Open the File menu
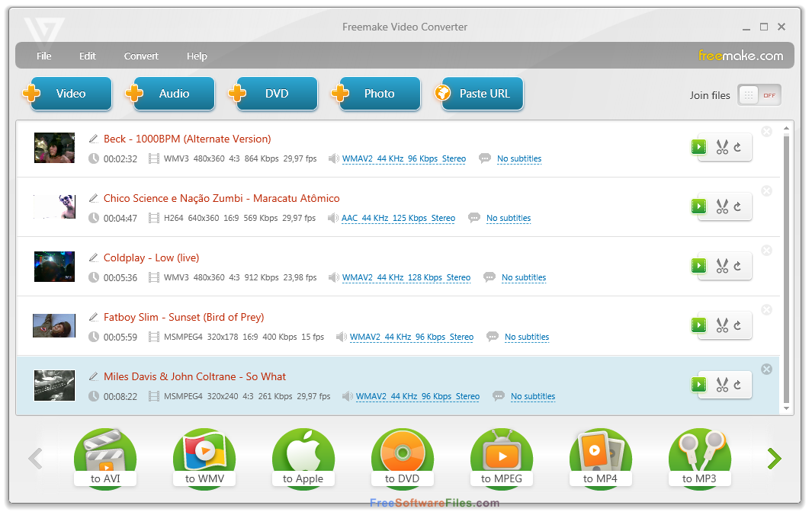Screen dimensions: 812x515 (43, 56)
